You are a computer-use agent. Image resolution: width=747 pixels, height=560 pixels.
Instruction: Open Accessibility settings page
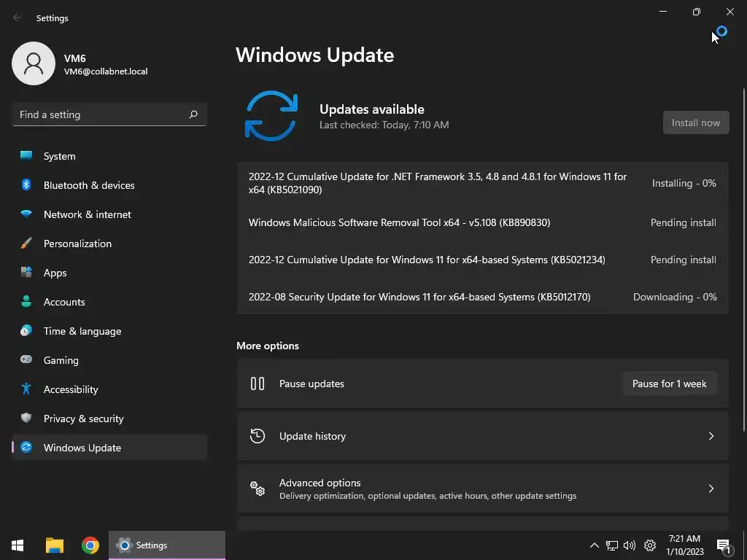(109, 389)
